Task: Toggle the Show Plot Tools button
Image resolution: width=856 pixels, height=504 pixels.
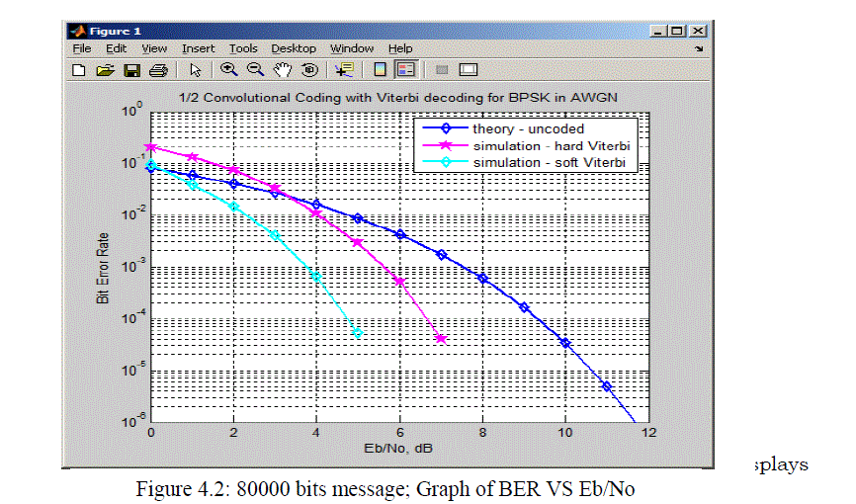Action: coord(469,70)
